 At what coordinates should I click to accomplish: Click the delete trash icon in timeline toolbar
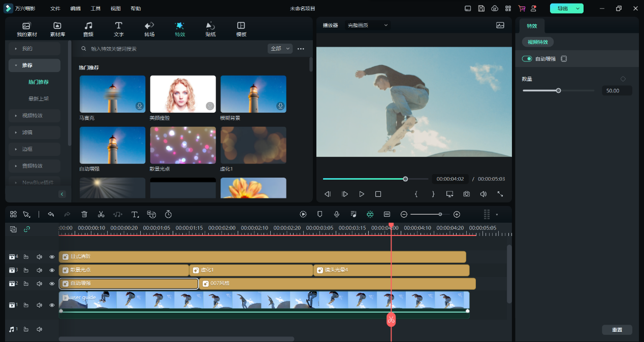(x=84, y=214)
